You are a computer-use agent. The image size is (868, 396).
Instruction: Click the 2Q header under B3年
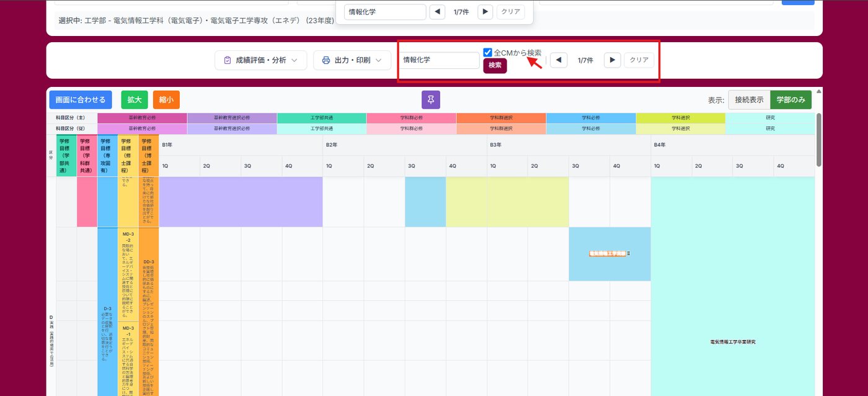(548, 166)
